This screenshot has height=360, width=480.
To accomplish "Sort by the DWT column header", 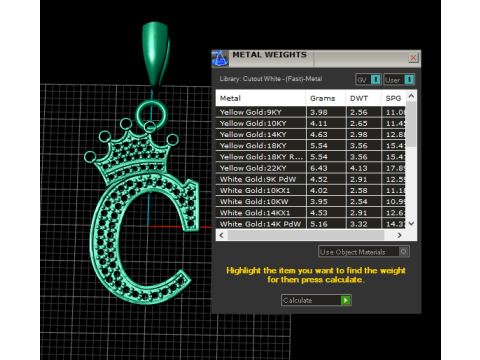I will pyautogui.click(x=363, y=98).
